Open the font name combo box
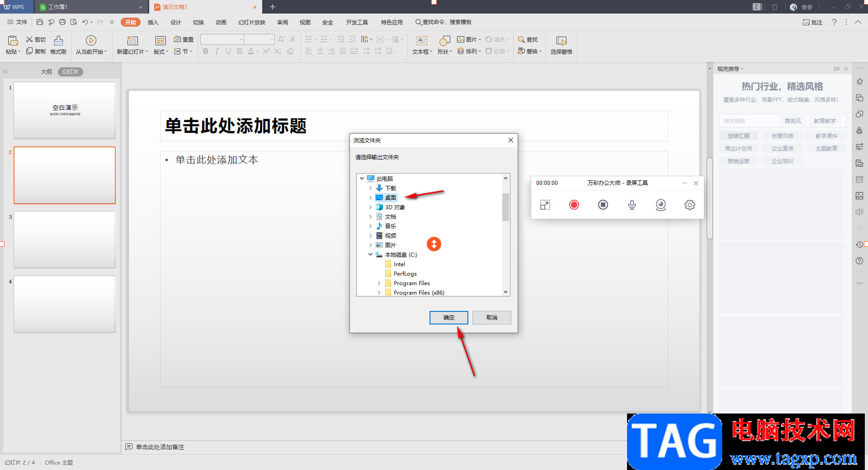The image size is (868, 470). click(x=222, y=39)
